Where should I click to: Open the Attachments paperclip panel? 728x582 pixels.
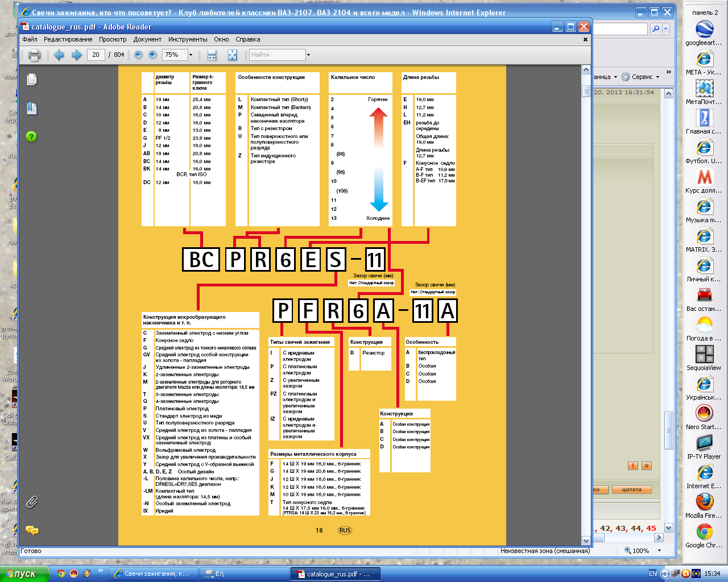[32, 501]
